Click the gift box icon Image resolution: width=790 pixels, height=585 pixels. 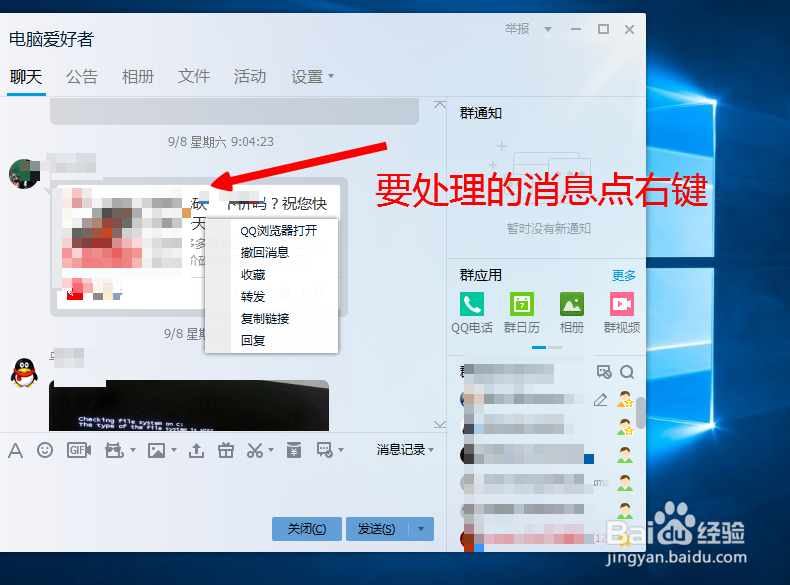pos(226,450)
